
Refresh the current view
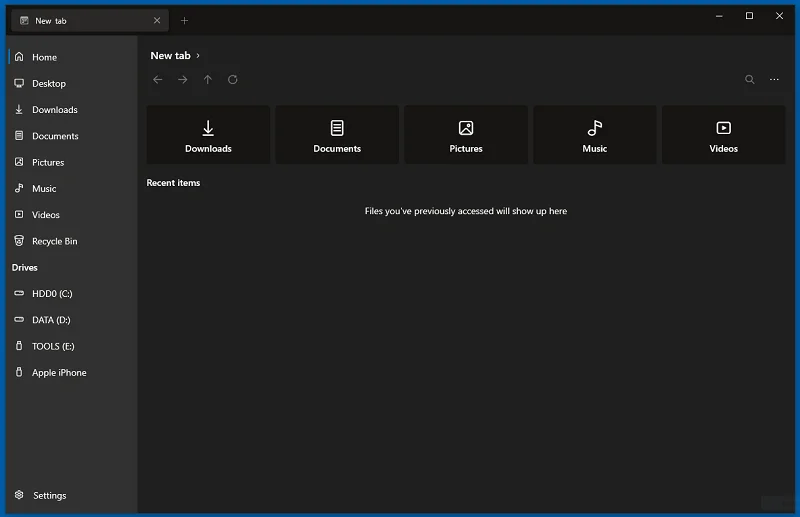coord(233,80)
